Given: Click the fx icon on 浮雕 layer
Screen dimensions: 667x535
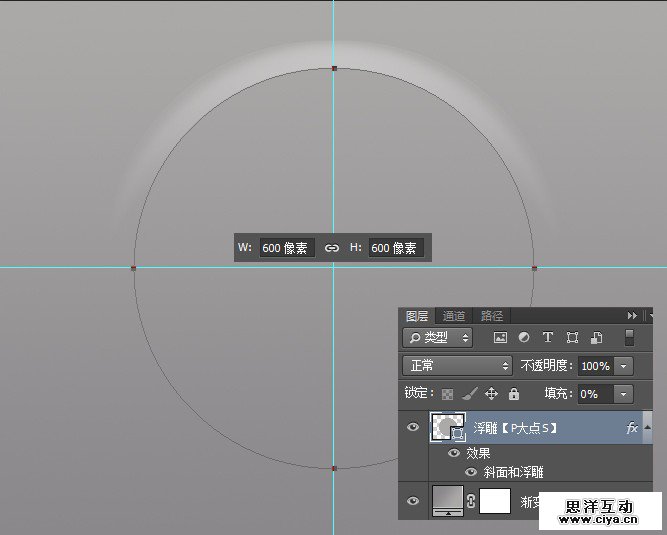Looking at the screenshot, I should click(631, 428).
